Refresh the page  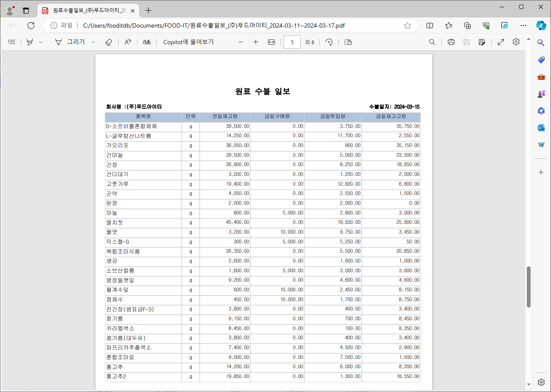point(31,25)
